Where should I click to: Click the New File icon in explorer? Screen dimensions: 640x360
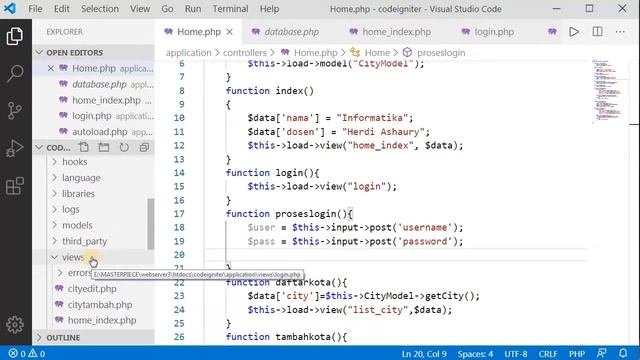(x=84, y=147)
